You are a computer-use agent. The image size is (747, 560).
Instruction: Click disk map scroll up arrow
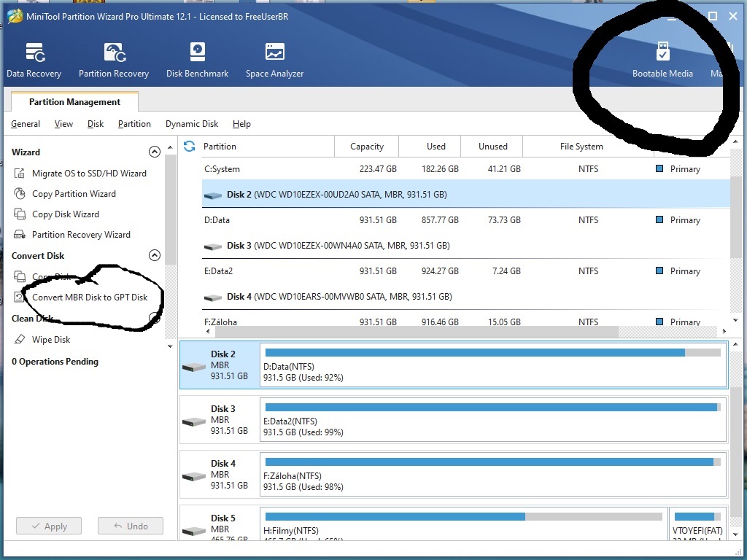pyautogui.click(x=735, y=344)
